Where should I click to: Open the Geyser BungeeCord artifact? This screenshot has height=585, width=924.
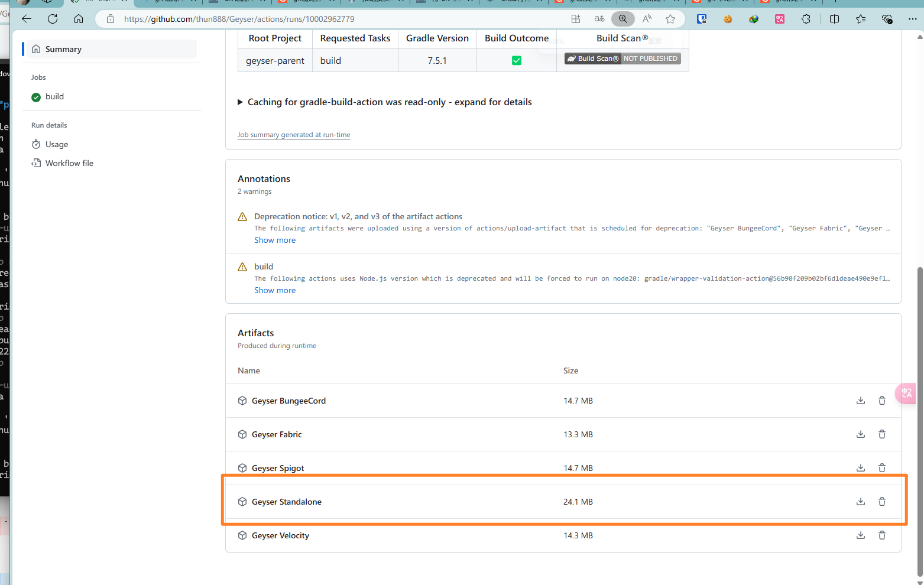288,401
